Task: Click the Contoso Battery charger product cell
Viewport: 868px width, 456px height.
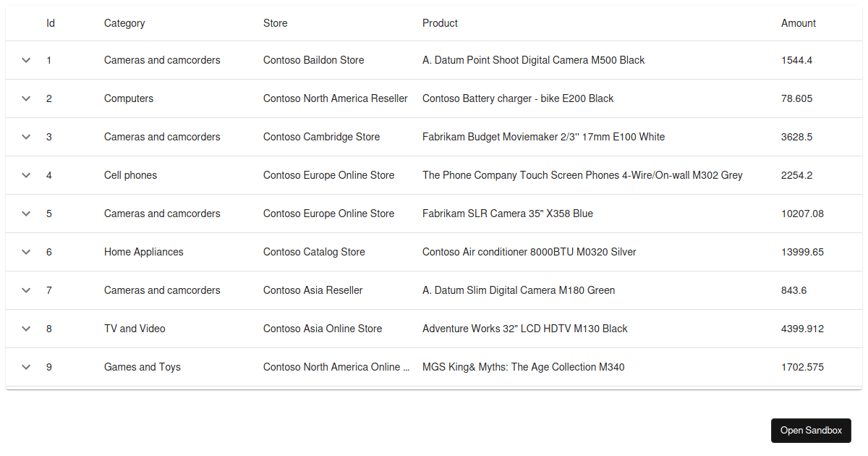Action: tap(517, 98)
